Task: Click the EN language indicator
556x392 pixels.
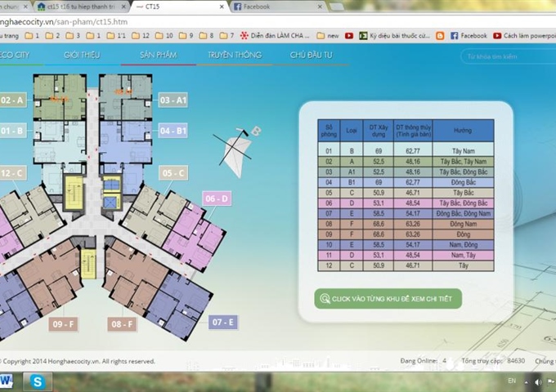Action: tap(512, 381)
